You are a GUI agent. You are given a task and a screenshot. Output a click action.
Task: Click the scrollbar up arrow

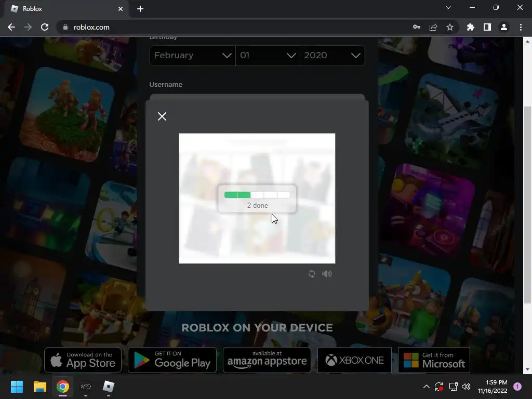[x=527, y=42]
